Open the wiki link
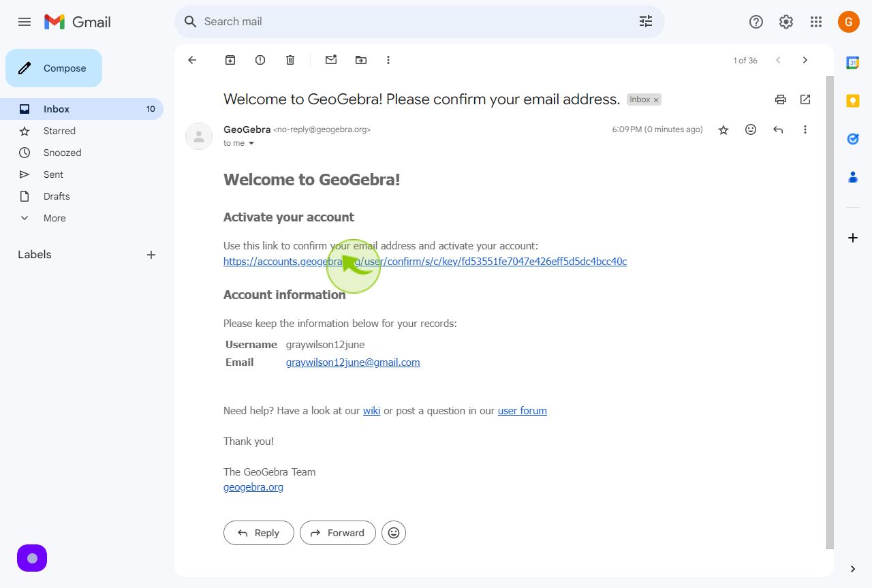 pos(372,411)
